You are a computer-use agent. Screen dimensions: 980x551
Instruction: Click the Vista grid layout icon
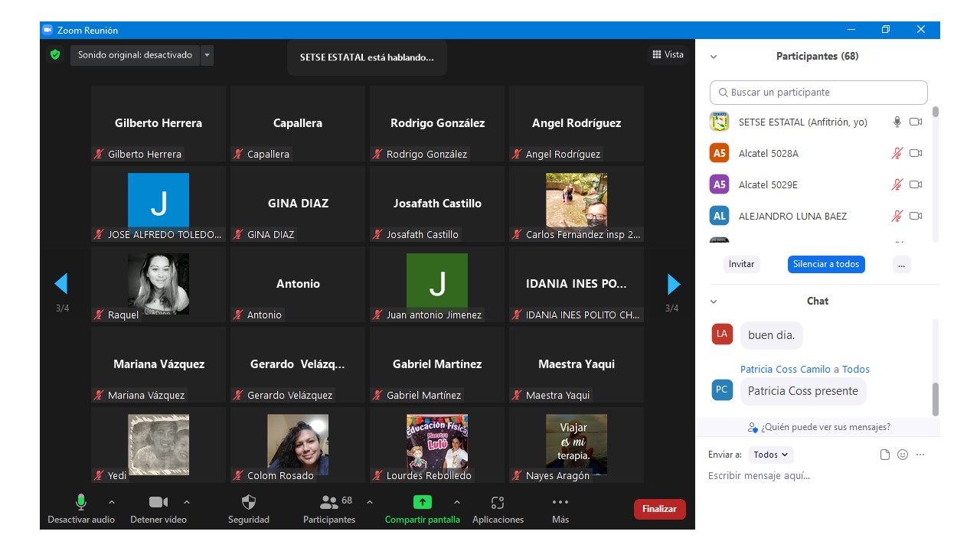click(x=656, y=54)
